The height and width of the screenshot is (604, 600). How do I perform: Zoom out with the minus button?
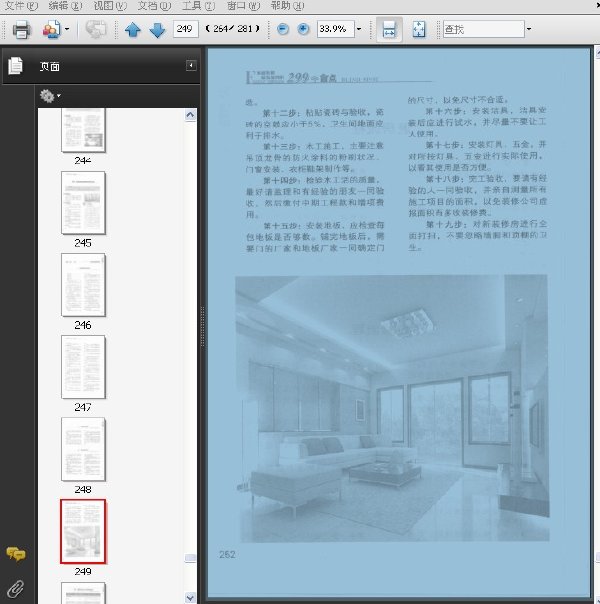click(283, 29)
